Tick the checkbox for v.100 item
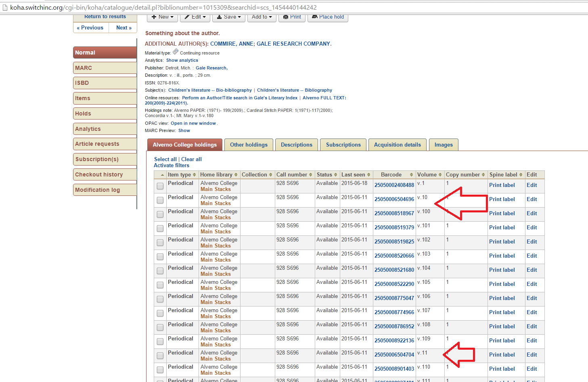Image resolution: width=588 pixels, height=382 pixels. [x=160, y=214]
